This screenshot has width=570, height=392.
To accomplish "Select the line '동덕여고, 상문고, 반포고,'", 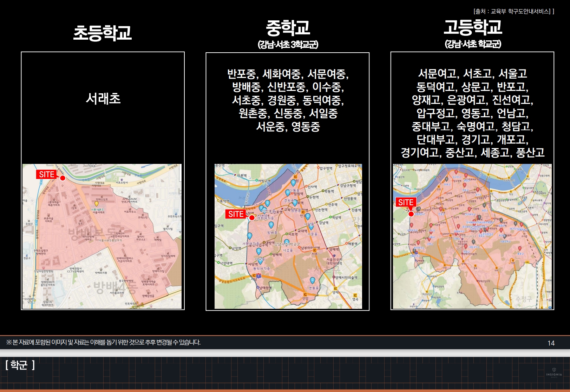I will click(x=472, y=87).
